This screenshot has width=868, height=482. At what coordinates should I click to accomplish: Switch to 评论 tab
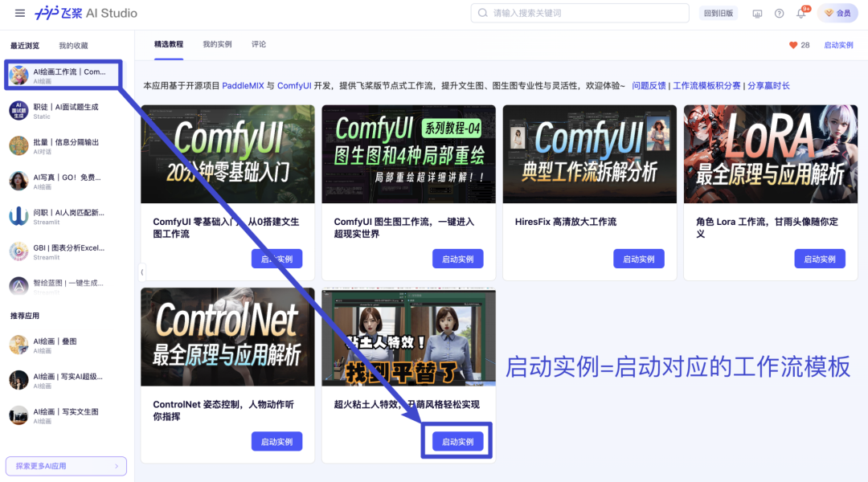point(259,44)
